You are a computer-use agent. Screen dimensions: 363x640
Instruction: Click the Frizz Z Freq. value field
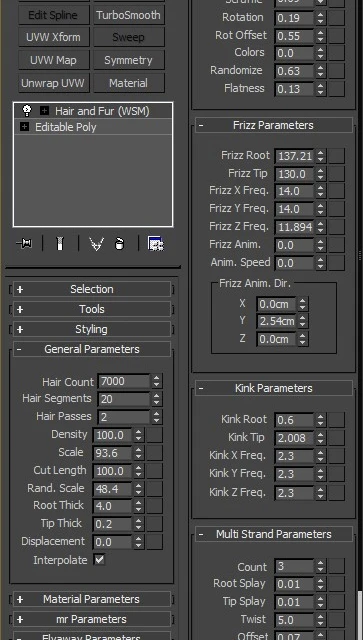tap(294, 227)
